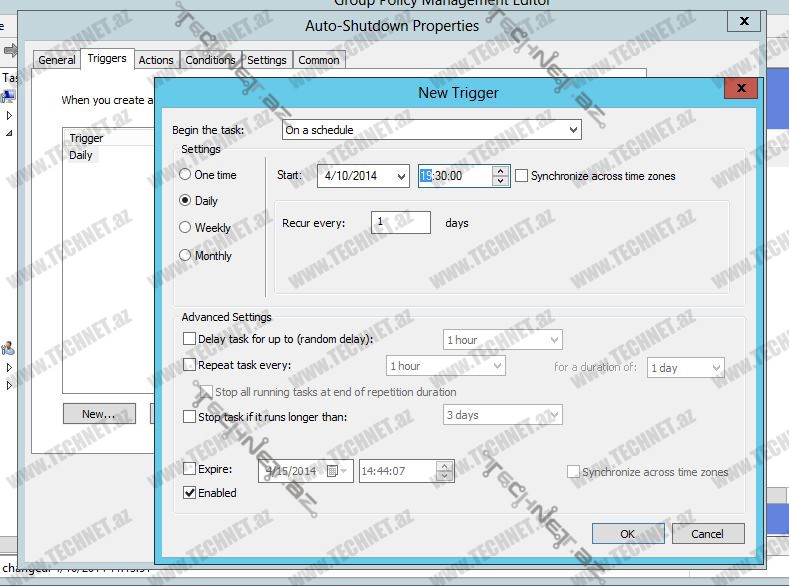This screenshot has height=586, width=789.
Task: Tick the Delay task for up to checkbox
Action: coord(190,340)
